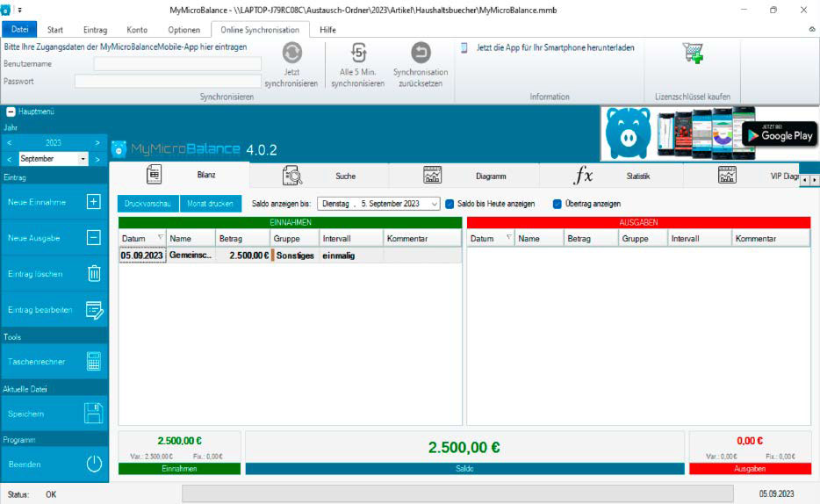The width and height of the screenshot is (820, 504).
Task: Toggle Saldo bis Heute anzeigen checkbox
Action: (x=450, y=204)
